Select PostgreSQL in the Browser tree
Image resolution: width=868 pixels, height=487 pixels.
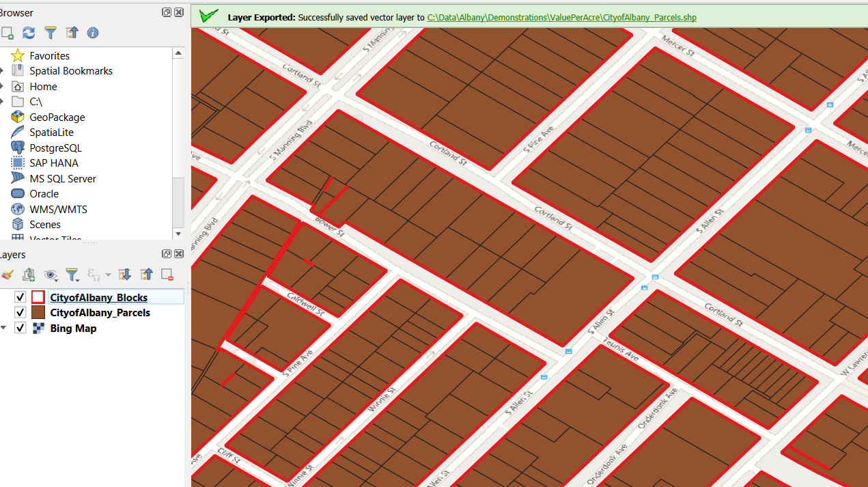(55, 148)
